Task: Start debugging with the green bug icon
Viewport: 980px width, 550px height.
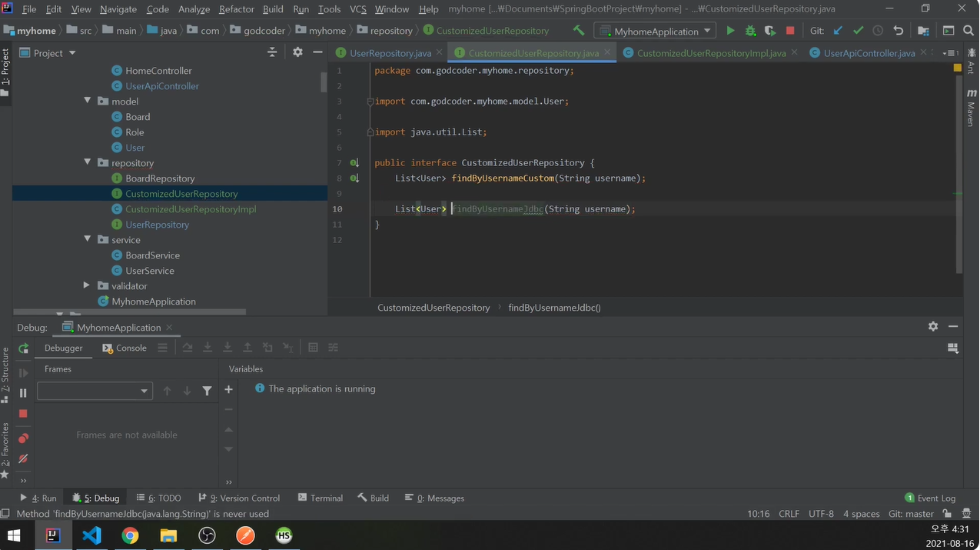Action: (750, 31)
